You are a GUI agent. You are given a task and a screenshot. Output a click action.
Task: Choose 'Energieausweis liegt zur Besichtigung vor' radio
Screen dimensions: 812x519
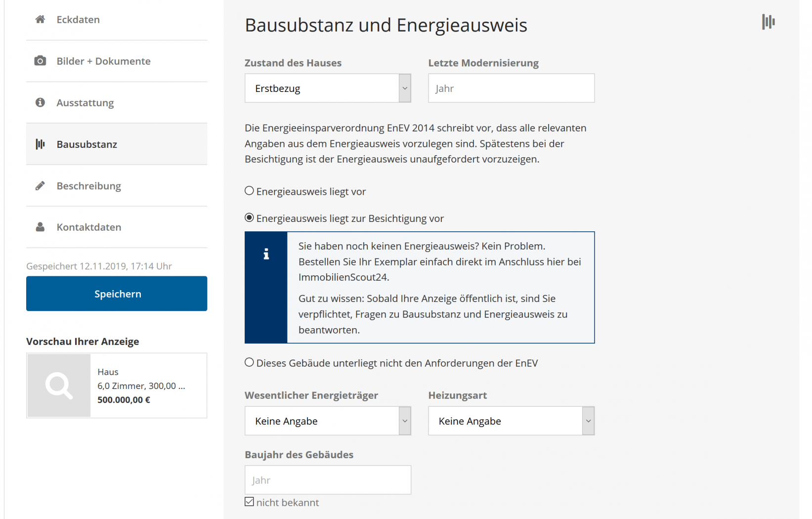[250, 217]
